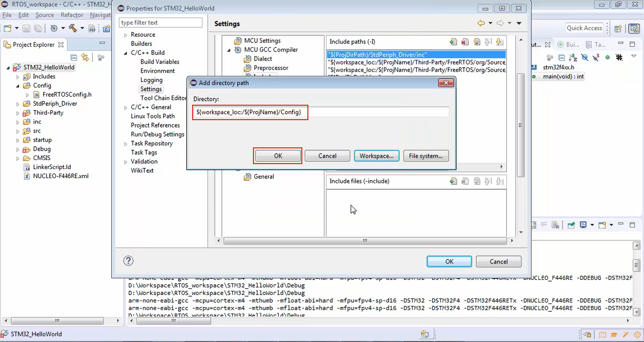Add an entry to Include paths (-I)
644x342 pixels.
click(453, 42)
